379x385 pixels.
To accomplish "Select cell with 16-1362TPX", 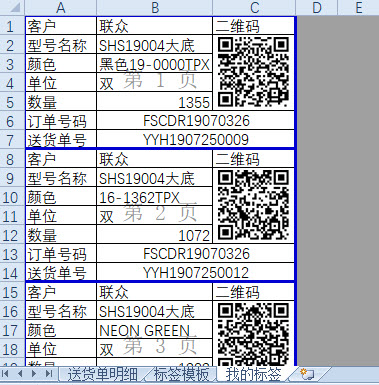I will tap(154, 197).
